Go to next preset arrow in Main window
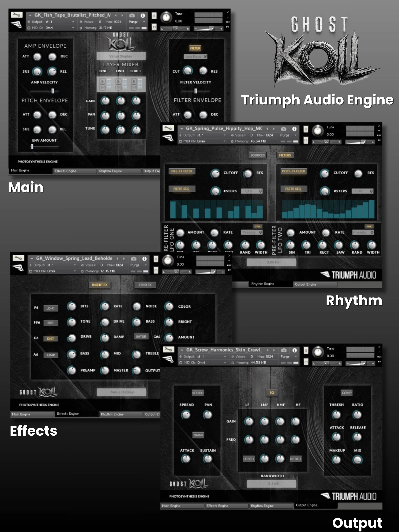 coord(122,15)
